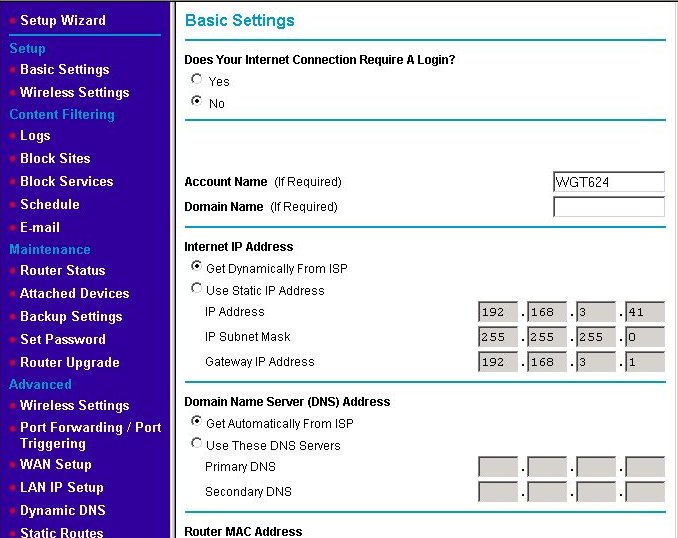Open the Router Upgrade page
The image size is (678, 538).
click(69, 362)
